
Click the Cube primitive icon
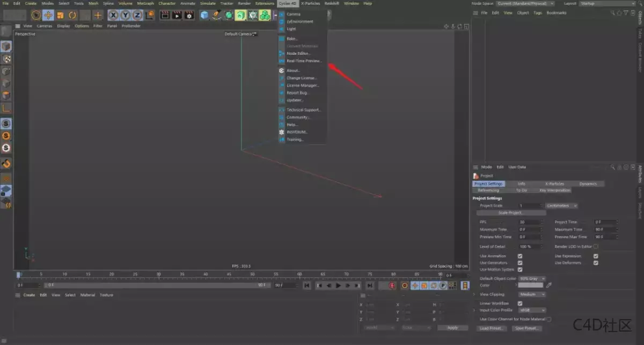[x=203, y=15]
